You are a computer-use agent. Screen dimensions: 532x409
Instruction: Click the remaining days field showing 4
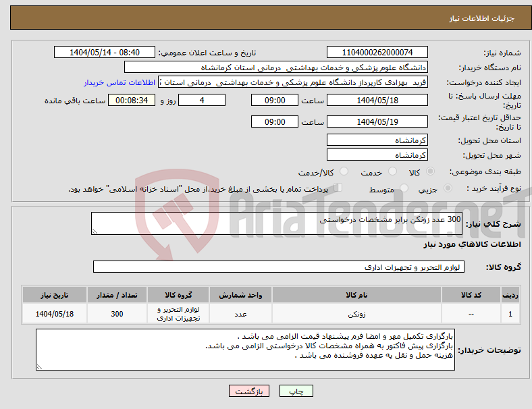pos(202,100)
